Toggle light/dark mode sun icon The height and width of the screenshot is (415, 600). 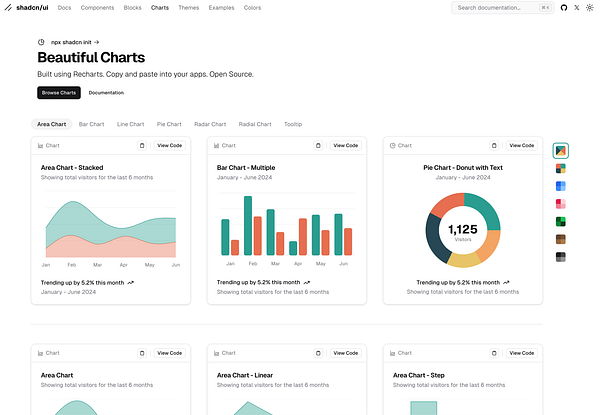[x=590, y=8]
